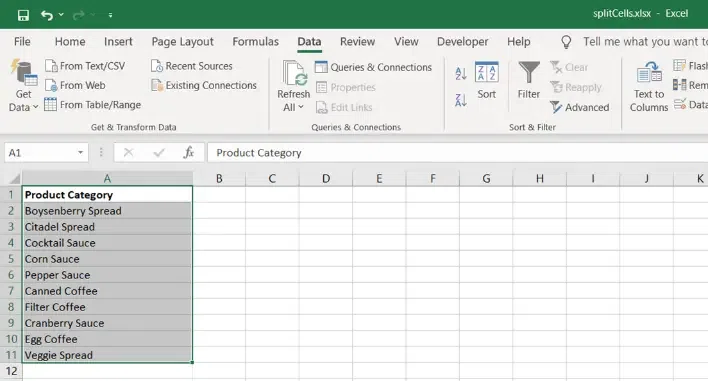Viewport: 708px width, 381px height.
Task: Click Clear filter button
Action: pos(569,67)
